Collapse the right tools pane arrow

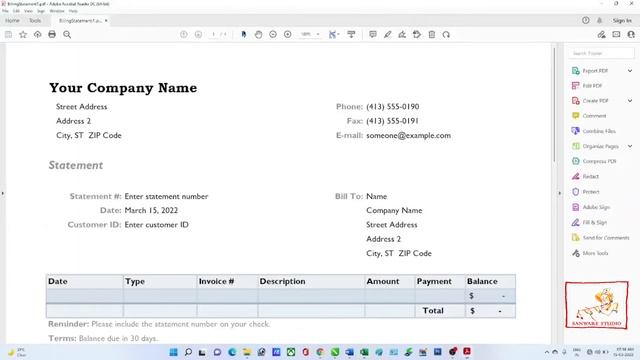point(560,193)
